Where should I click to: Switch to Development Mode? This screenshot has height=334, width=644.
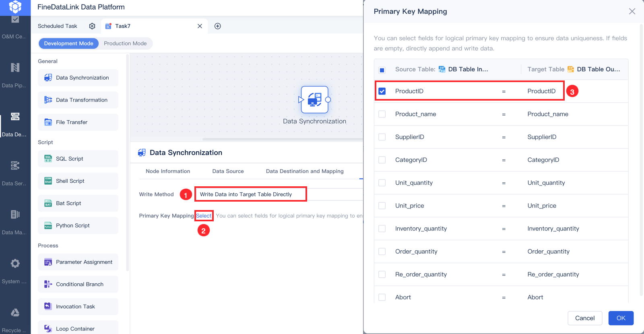pyautogui.click(x=68, y=43)
